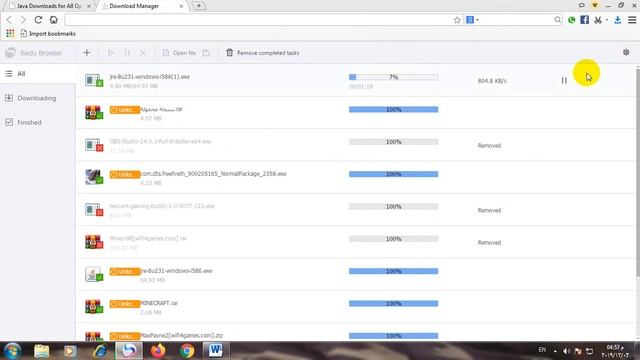Open a new browser tab
This screenshot has width=640, height=360.
tap(199, 6)
